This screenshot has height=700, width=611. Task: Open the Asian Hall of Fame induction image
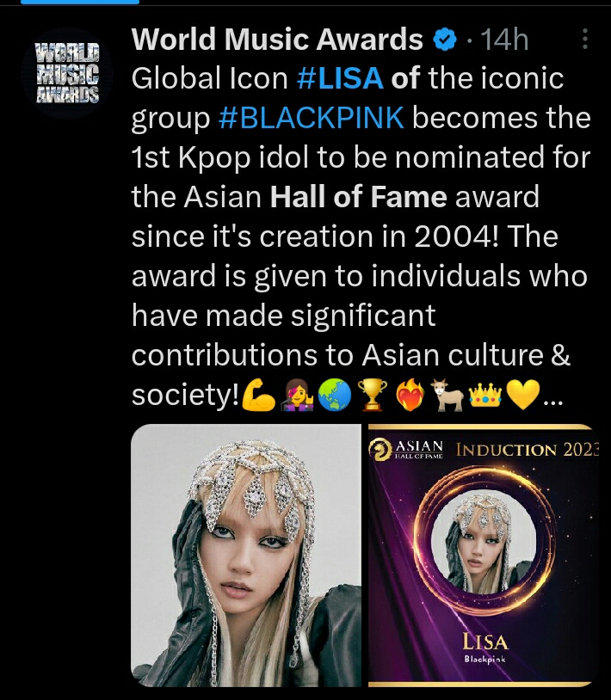pos(484,556)
